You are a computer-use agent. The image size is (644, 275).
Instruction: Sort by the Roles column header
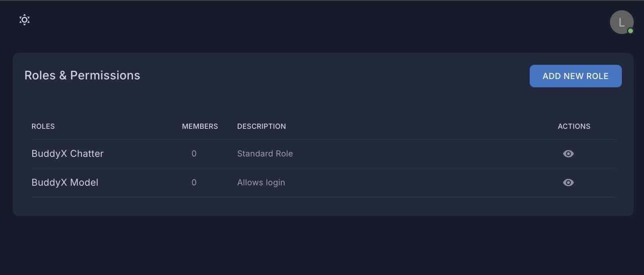tap(43, 126)
